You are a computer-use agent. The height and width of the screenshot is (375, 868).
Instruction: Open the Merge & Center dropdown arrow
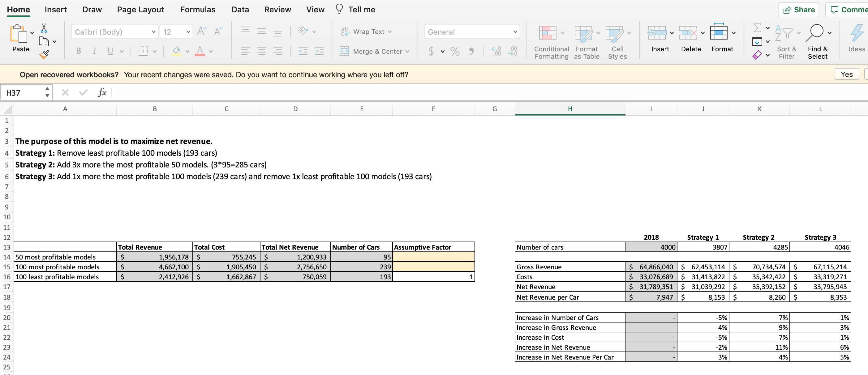pos(407,51)
